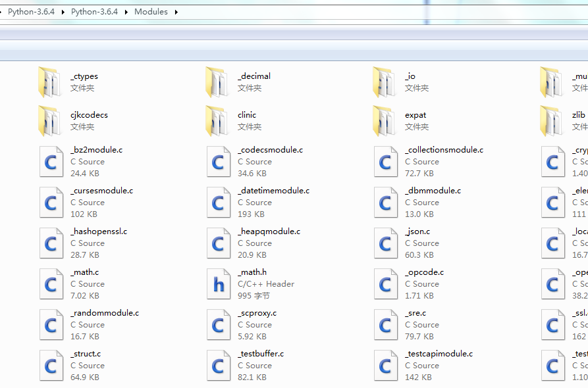This screenshot has width=588, height=388.
Task: Click the _datetimemodule.c file name
Action: click(274, 191)
